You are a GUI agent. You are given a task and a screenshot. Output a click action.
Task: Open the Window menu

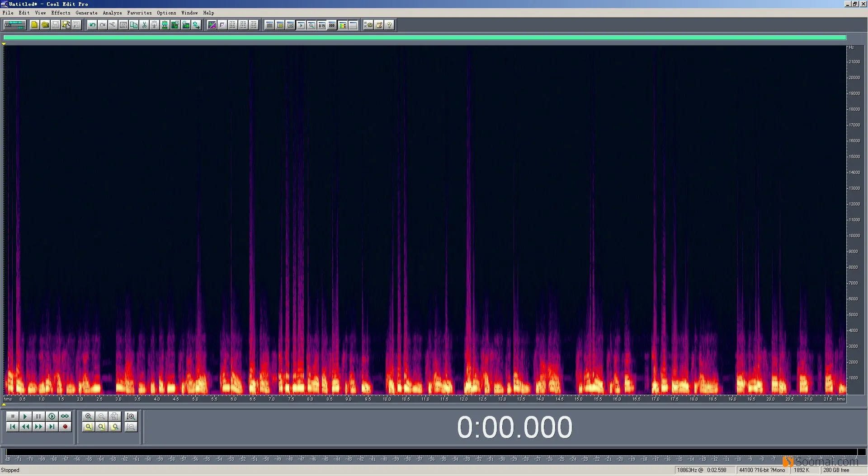point(189,13)
